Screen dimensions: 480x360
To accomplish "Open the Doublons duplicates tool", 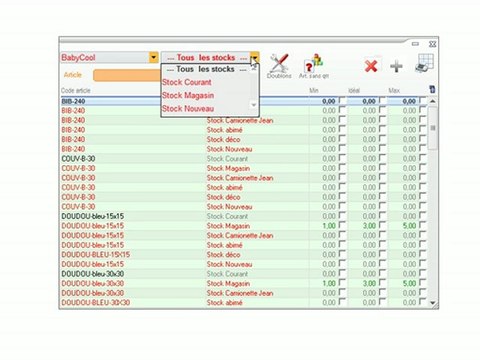I will click(279, 66).
